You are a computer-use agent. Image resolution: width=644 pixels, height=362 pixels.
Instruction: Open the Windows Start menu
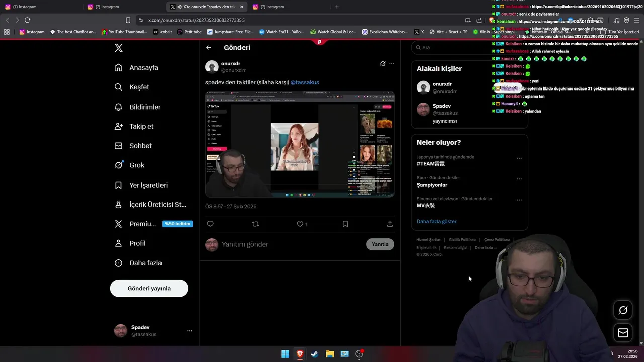click(285, 354)
